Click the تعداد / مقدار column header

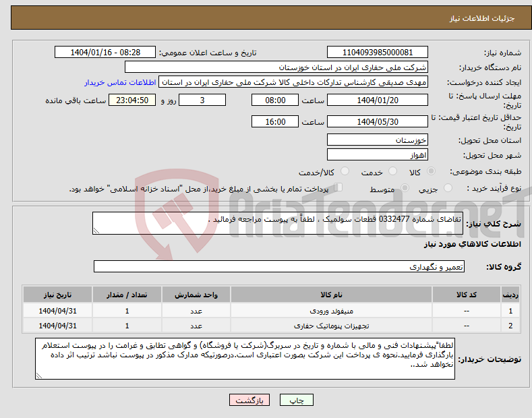(x=127, y=295)
